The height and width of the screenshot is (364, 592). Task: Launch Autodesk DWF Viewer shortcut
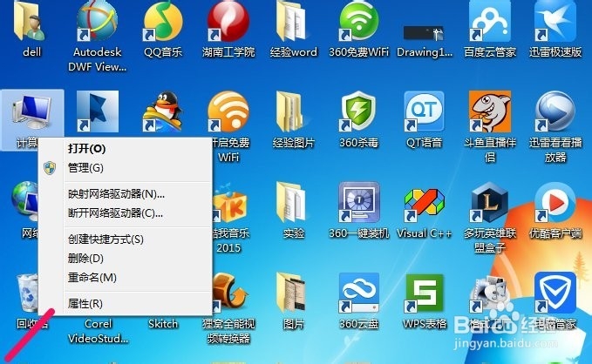tap(97, 21)
